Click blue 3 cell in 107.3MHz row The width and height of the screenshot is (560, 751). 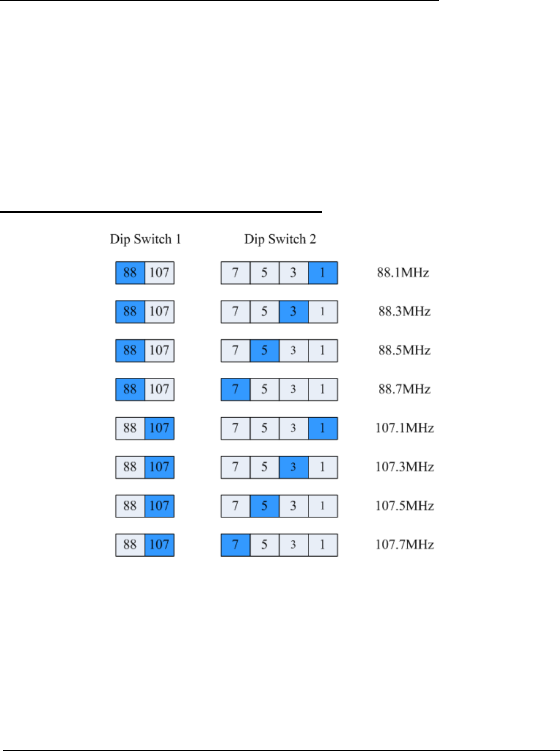[x=294, y=467]
